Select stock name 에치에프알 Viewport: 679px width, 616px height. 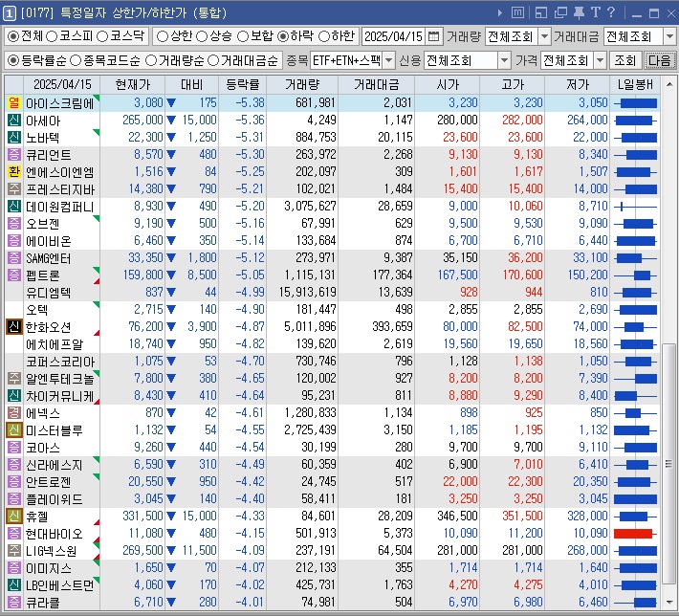click(55, 344)
